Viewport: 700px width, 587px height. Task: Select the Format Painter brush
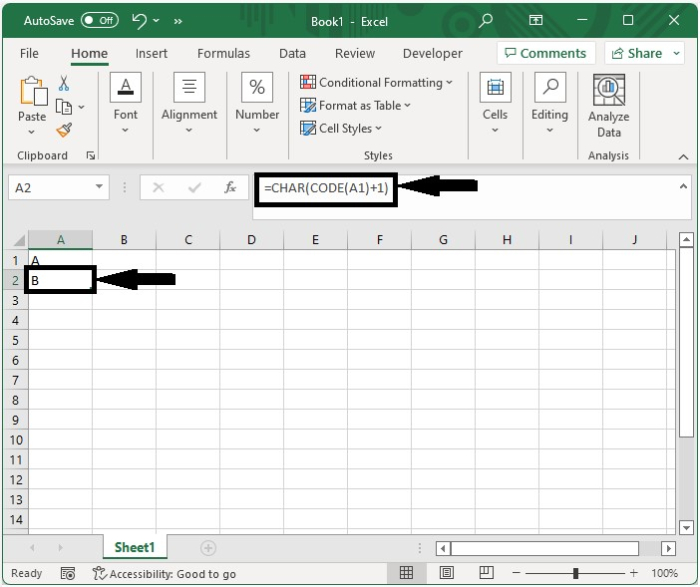pyautogui.click(x=64, y=130)
